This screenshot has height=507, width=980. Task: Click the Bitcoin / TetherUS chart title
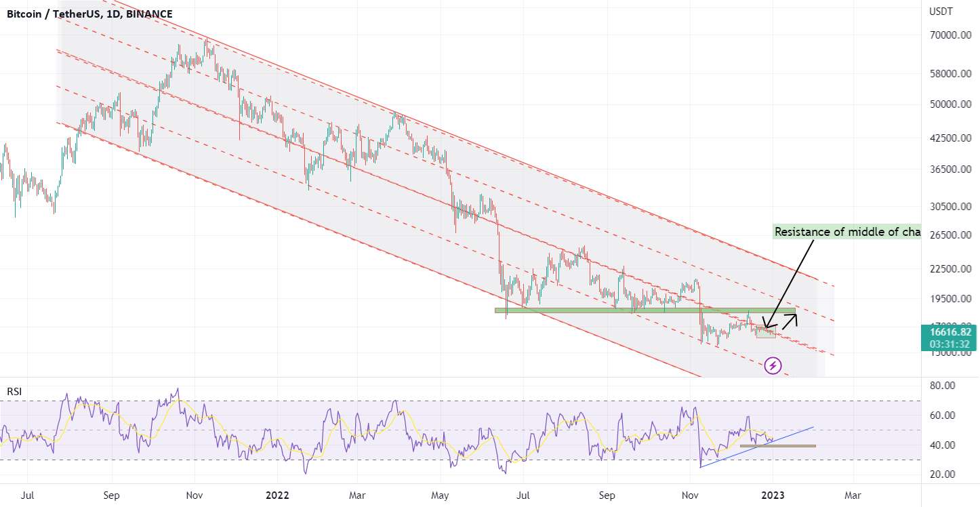[x=89, y=14]
